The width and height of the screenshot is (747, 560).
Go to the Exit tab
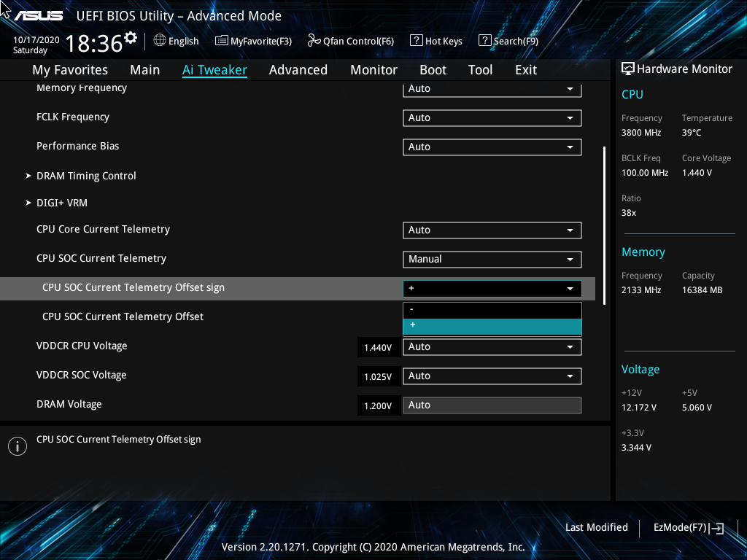(526, 70)
